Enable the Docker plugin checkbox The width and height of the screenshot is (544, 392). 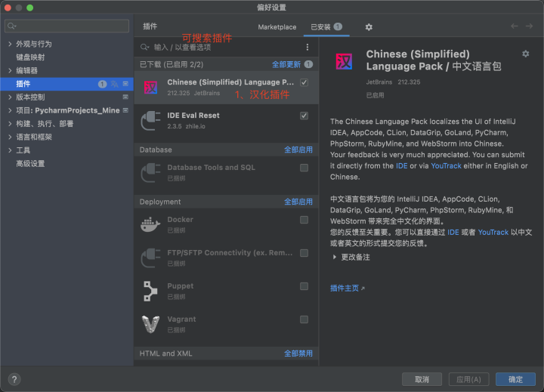(304, 220)
